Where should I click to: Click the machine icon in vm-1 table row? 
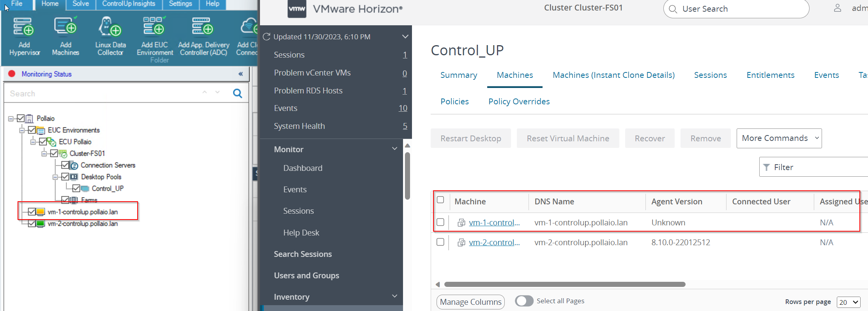pos(461,223)
